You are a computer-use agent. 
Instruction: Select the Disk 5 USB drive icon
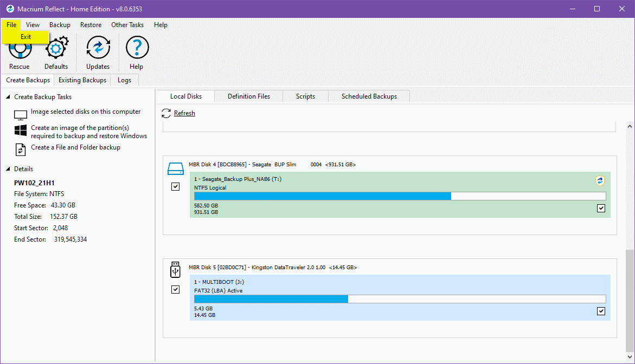[175, 270]
